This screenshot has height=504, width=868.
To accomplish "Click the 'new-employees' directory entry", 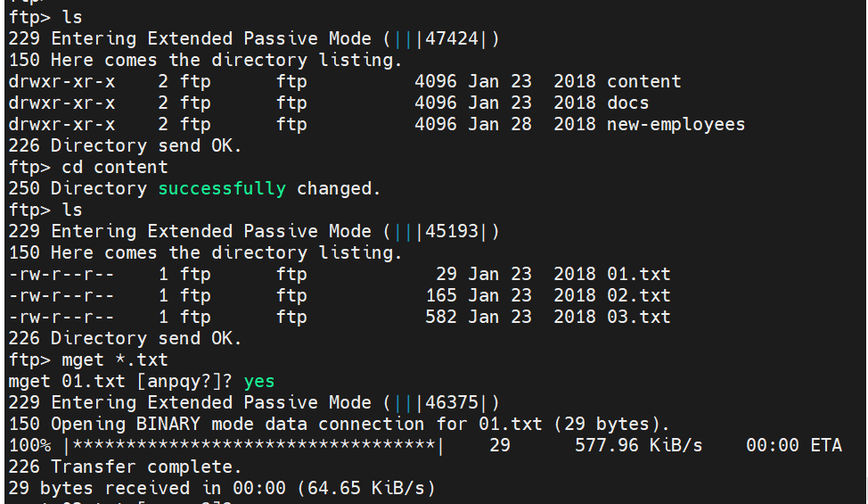I will [676, 124].
